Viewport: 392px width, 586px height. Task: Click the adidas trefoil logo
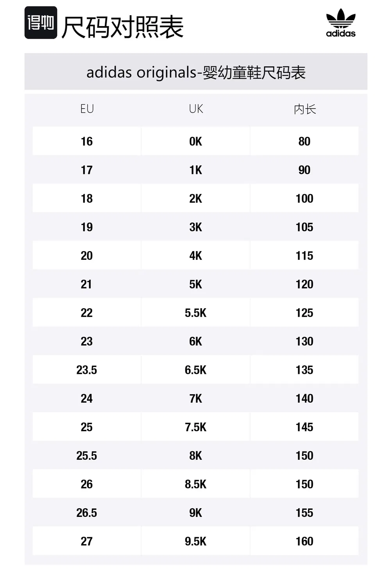(x=341, y=23)
